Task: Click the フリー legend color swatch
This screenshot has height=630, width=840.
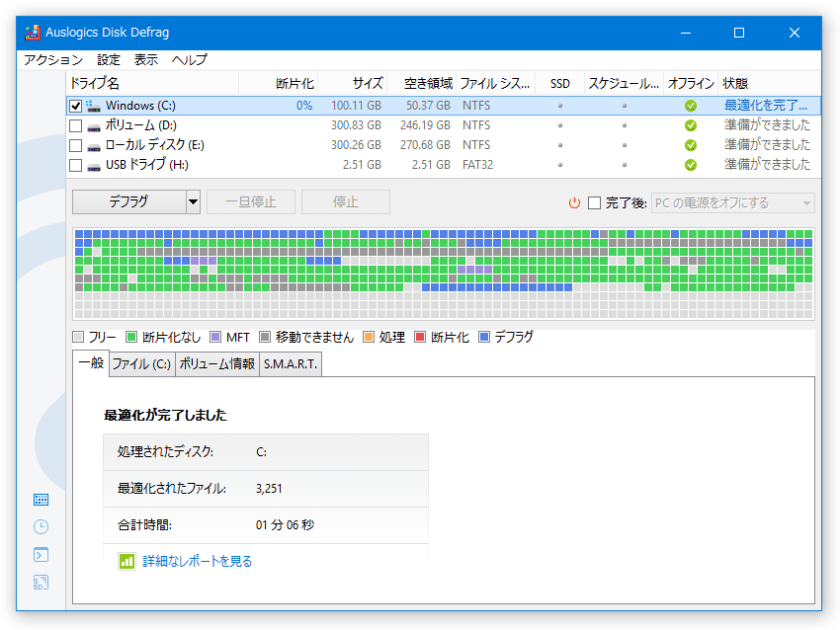Action: 78,337
